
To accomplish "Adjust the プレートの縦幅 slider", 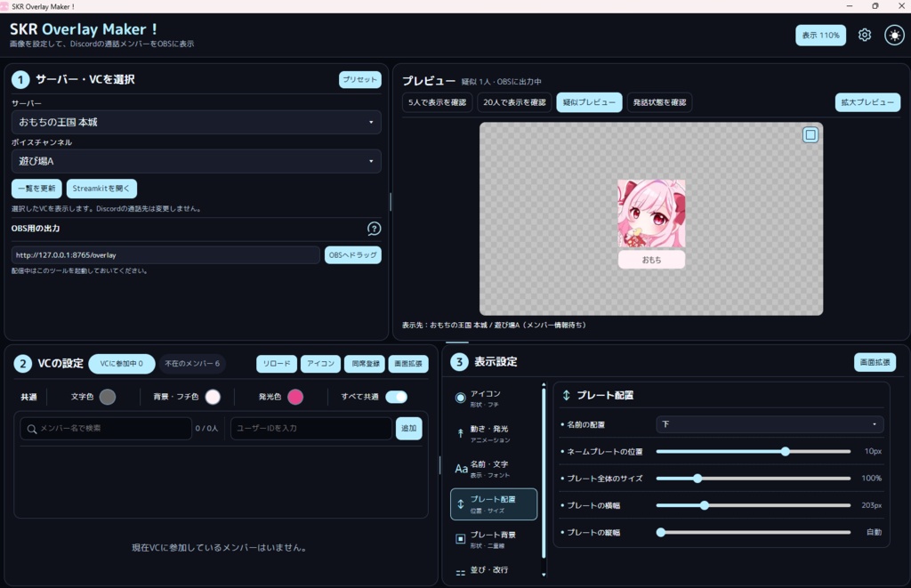I will (754, 532).
